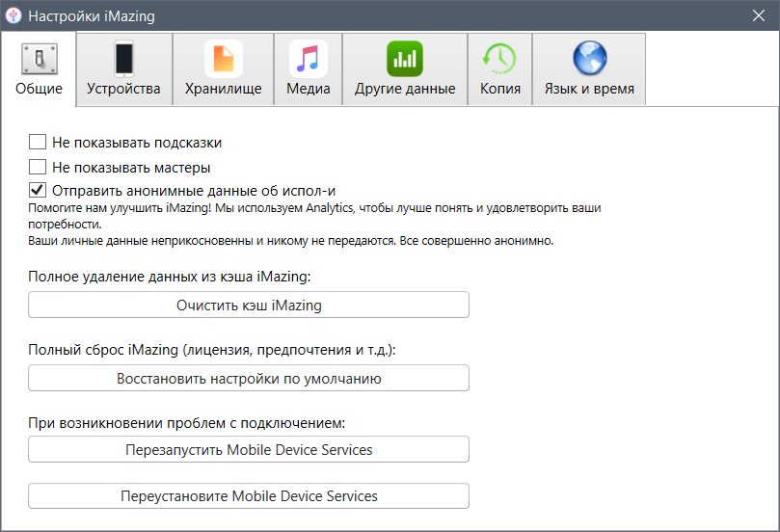Image resolution: width=780 pixels, height=532 pixels.
Task: Click the iMazing logo in title bar
Action: click(x=14, y=16)
